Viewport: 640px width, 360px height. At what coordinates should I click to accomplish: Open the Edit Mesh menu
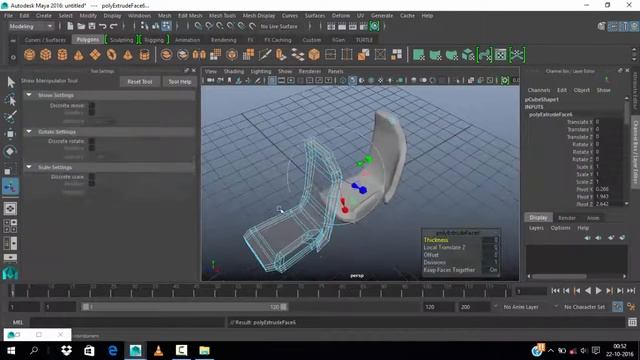click(190, 16)
